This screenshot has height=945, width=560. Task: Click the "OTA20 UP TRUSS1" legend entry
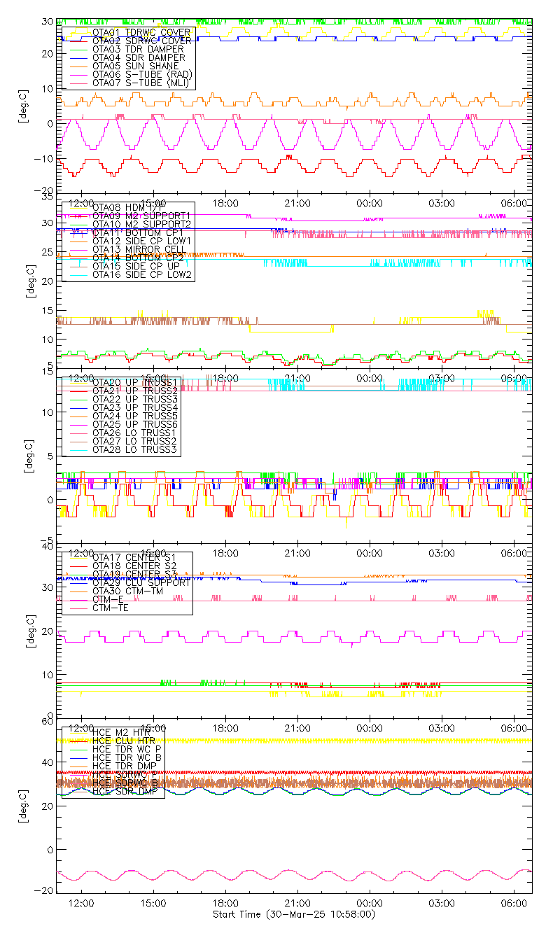[x=136, y=382]
